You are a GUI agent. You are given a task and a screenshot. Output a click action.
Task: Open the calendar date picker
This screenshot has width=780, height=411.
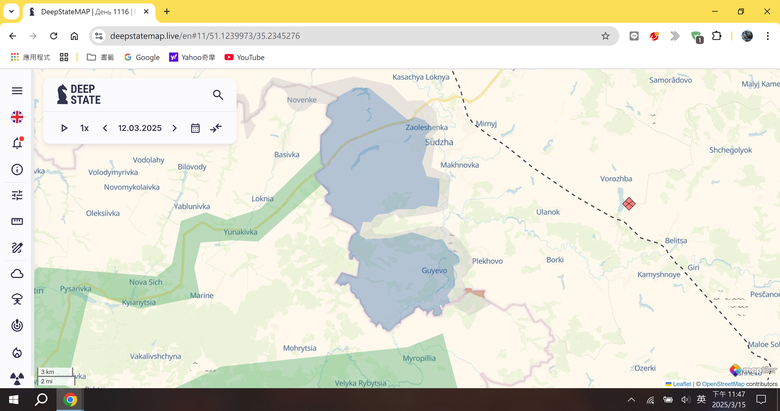195,128
